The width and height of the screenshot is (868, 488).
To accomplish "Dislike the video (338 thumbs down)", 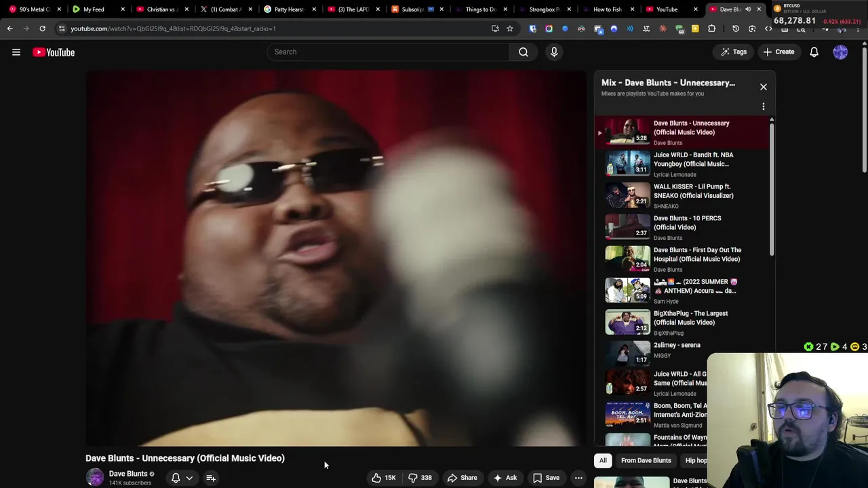I will point(420,478).
